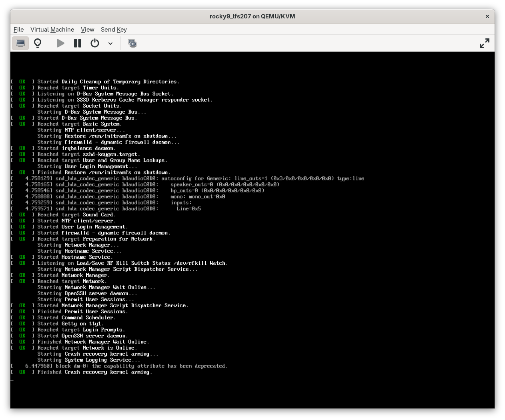Open the Send Key menu

114,30
